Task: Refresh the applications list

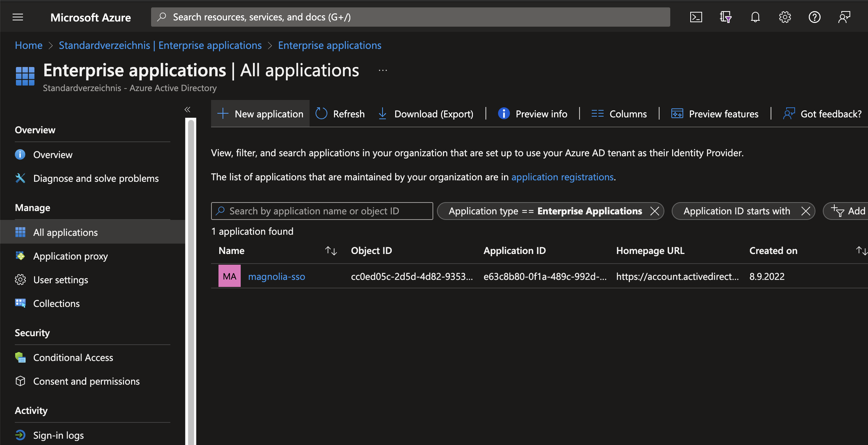Action: 340,114
